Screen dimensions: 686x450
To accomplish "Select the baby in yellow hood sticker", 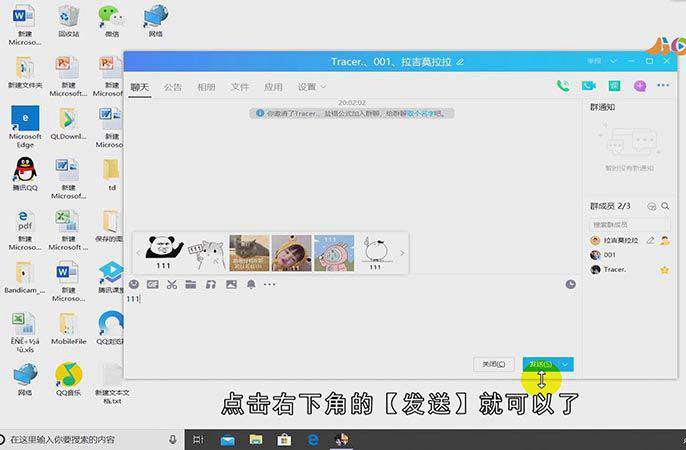I will point(291,253).
